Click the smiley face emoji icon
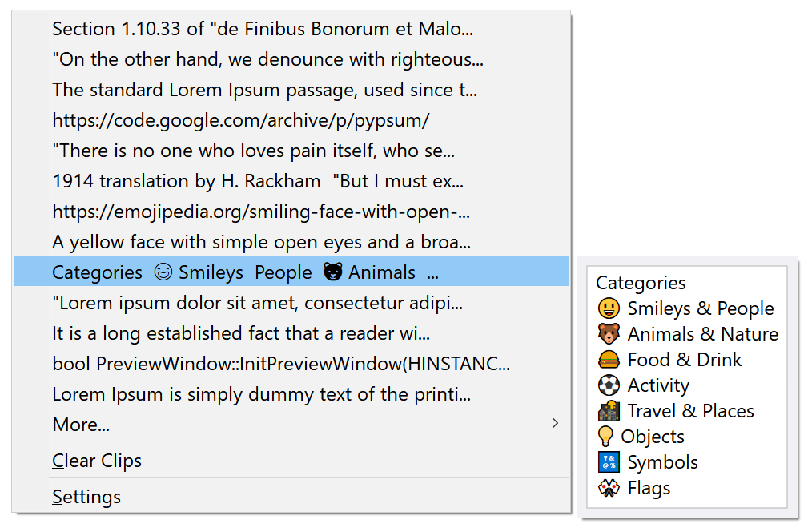This screenshot has width=812, height=532. pyautogui.click(x=609, y=308)
